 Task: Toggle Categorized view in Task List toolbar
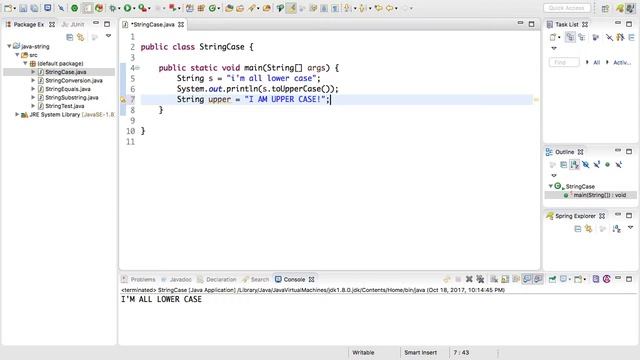tap(570, 37)
